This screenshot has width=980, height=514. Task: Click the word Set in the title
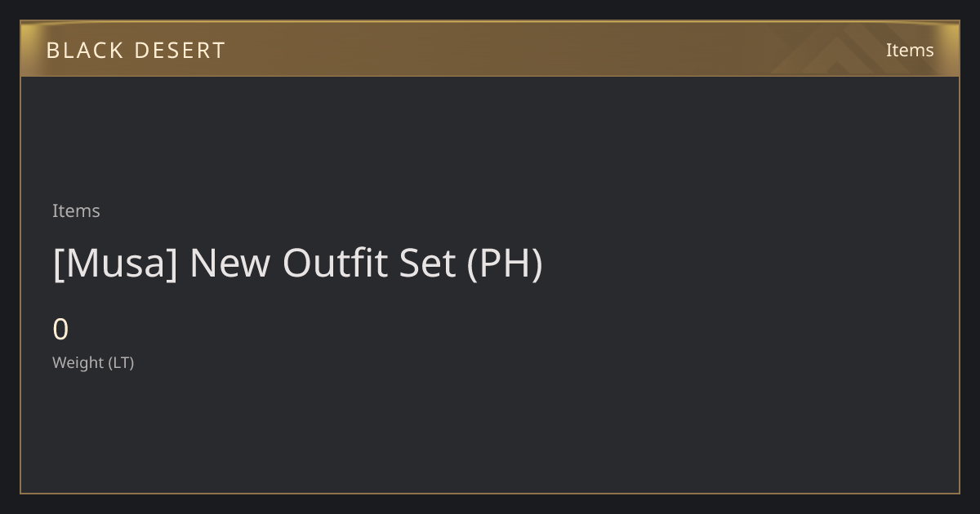[x=427, y=264]
